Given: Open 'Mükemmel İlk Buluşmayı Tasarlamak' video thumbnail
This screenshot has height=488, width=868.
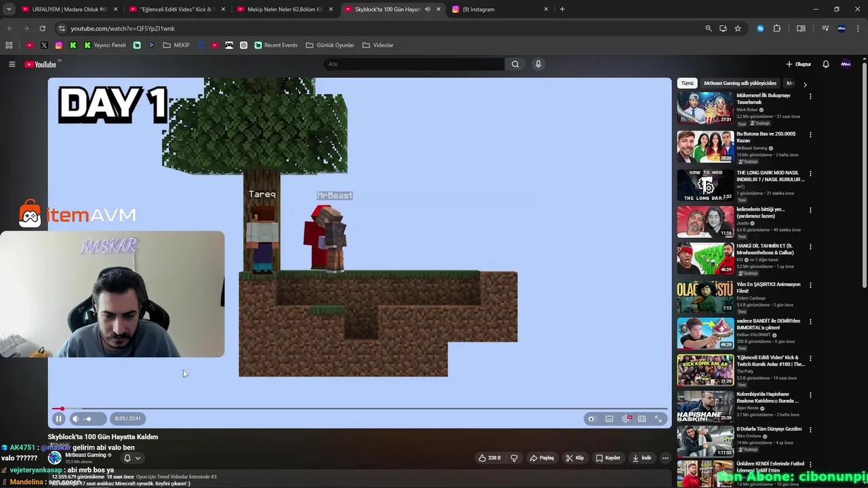Looking at the screenshot, I should click(x=705, y=108).
